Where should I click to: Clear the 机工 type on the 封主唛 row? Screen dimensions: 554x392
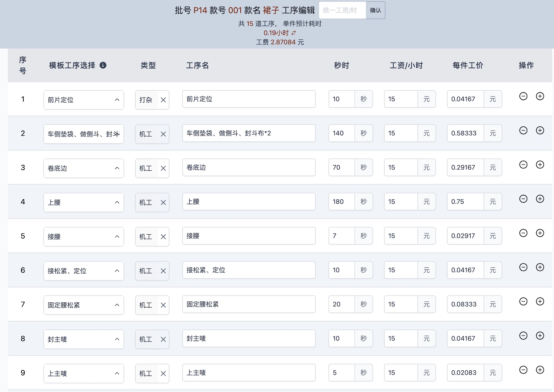(x=163, y=339)
